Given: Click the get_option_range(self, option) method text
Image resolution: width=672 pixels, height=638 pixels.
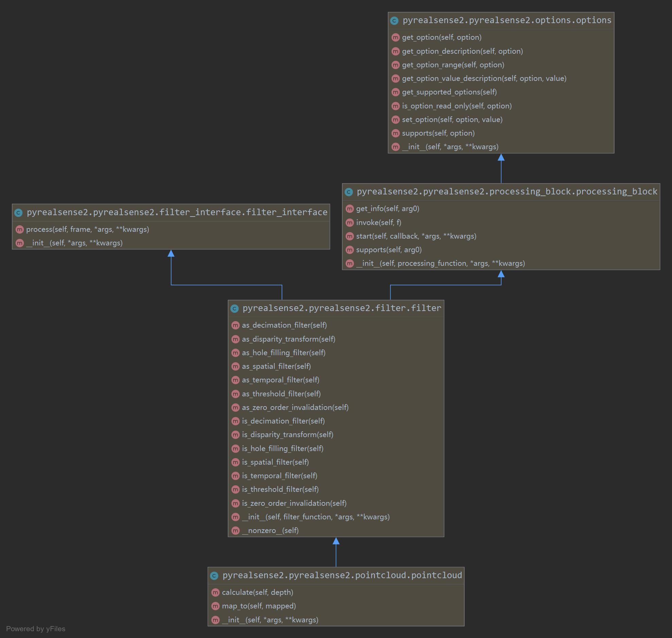Looking at the screenshot, I should 453,65.
